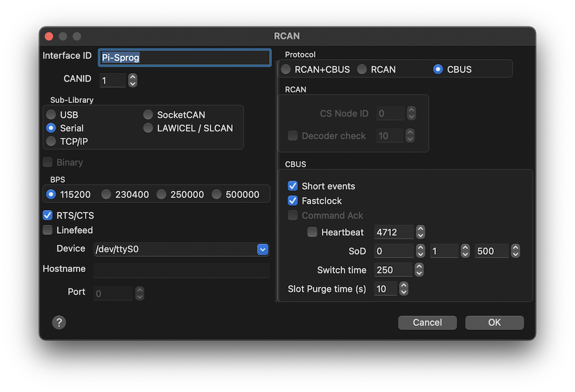Click the stepper beside SoD value 500
This screenshot has height=392, width=575.
pos(516,251)
